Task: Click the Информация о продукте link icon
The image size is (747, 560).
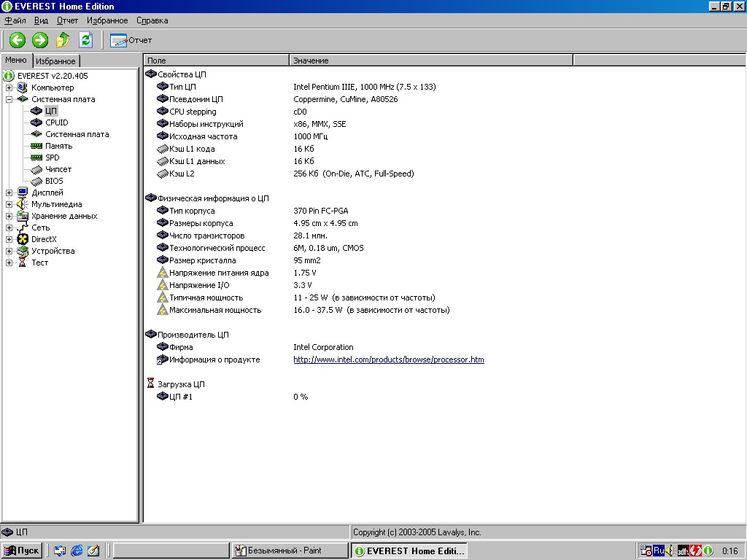Action: [163, 359]
